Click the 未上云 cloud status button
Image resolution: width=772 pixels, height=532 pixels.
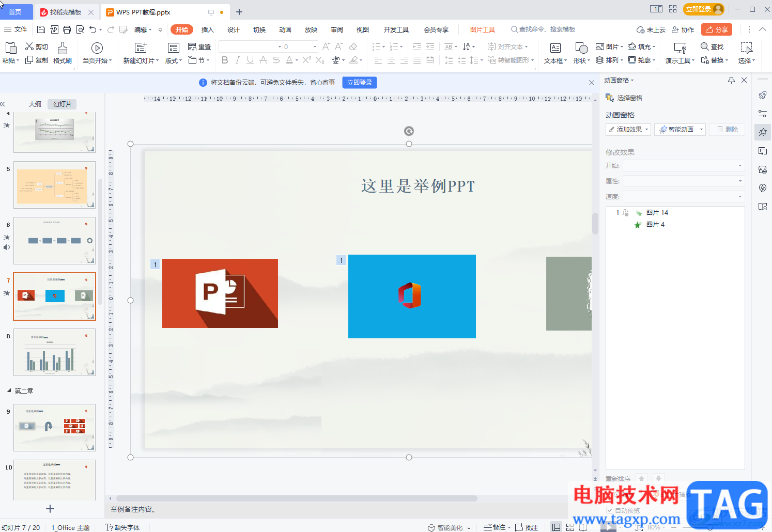tap(651, 29)
